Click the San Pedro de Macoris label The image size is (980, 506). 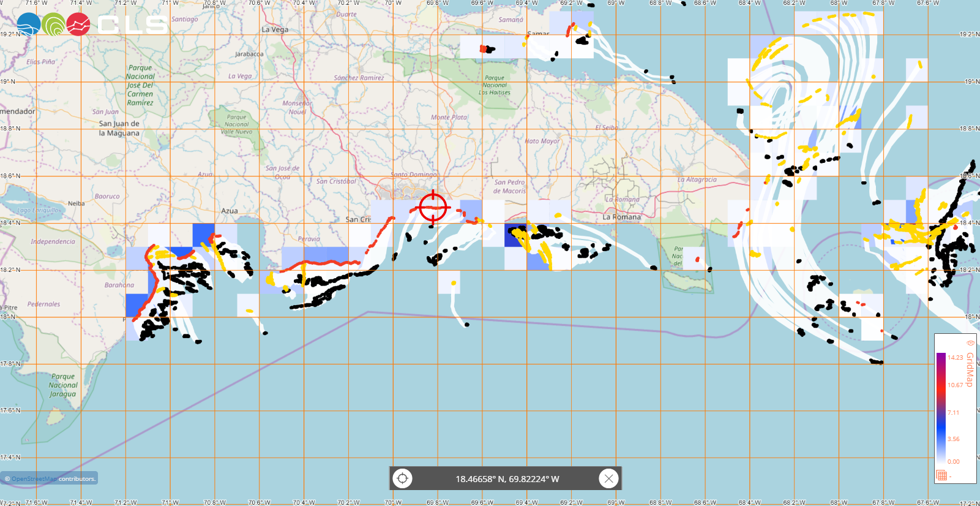coord(510,186)
